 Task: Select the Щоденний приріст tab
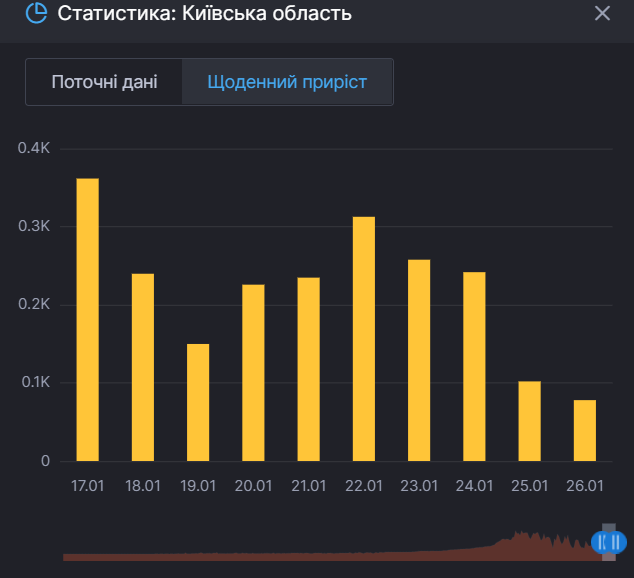click(287, 82)
